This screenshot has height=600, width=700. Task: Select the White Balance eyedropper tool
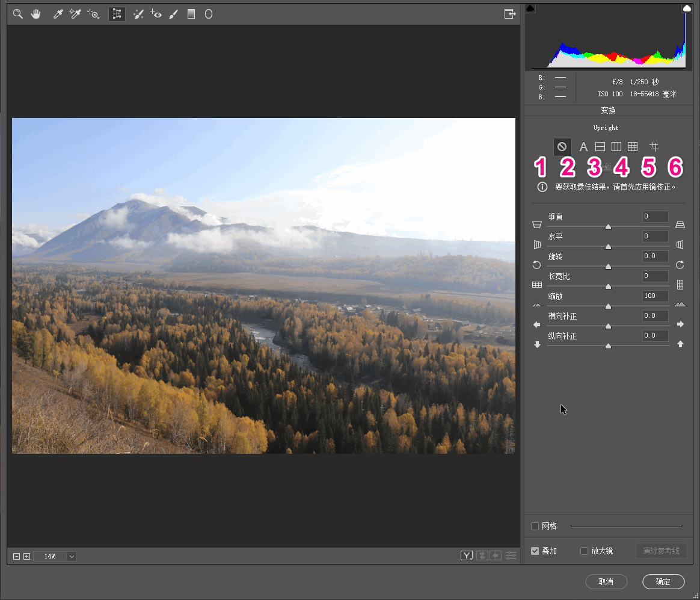click(58, 14)
